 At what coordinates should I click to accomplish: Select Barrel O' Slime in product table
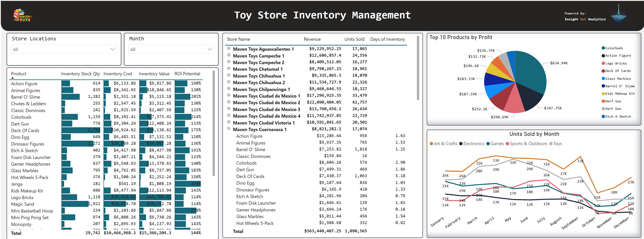(26, 97)
